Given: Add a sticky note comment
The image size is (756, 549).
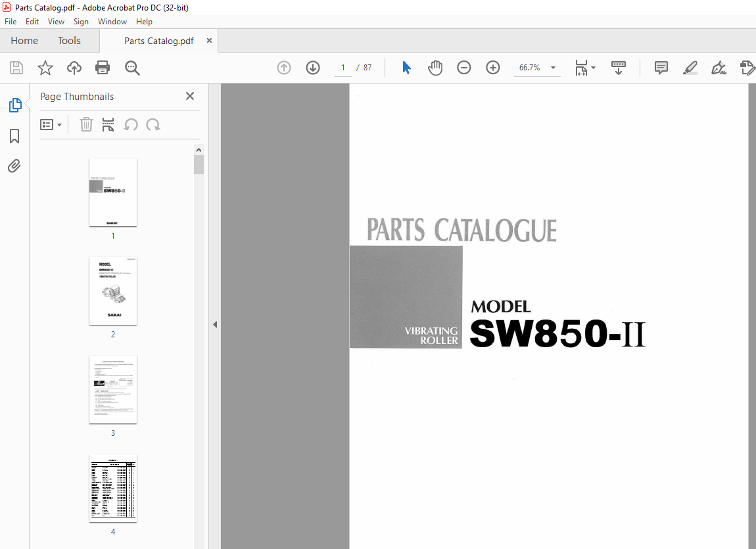Looking at the screenshot, I should [661, 68].
